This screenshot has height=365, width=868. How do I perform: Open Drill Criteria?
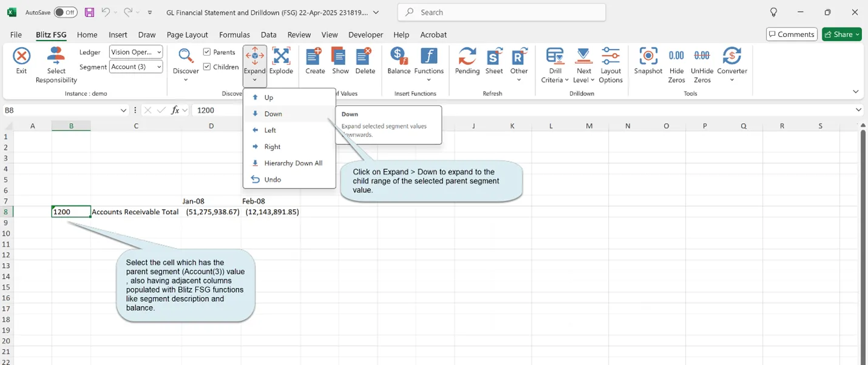555,65
